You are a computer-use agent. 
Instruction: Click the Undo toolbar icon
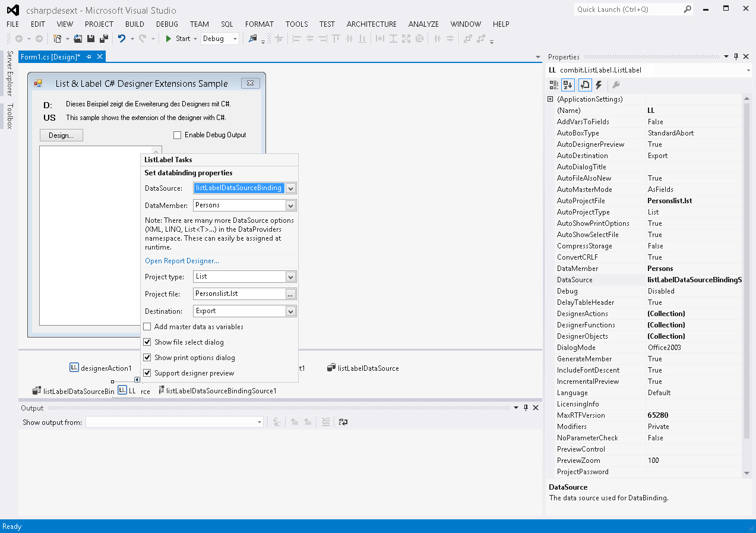[x=123, y=38]
